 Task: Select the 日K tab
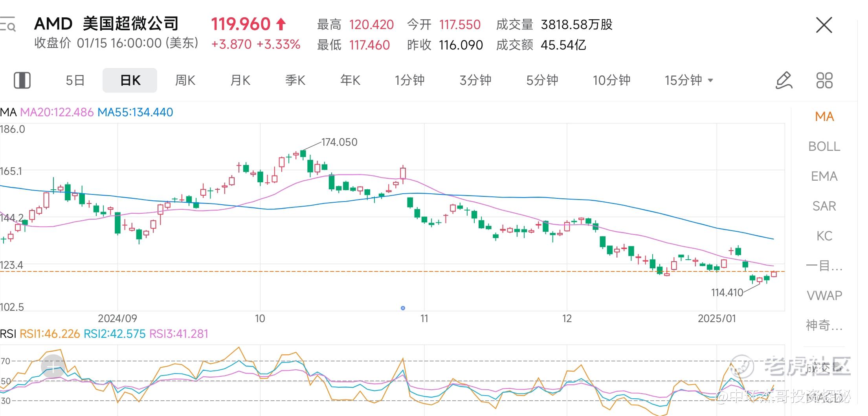130,80
